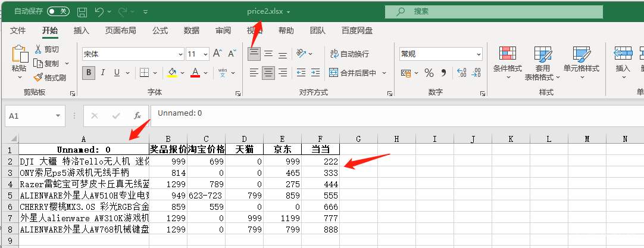Image resolution: width=644 pixels, height=248 pixels.
Task: Open the font color dropdown arrow
Action: pos(206,73)
